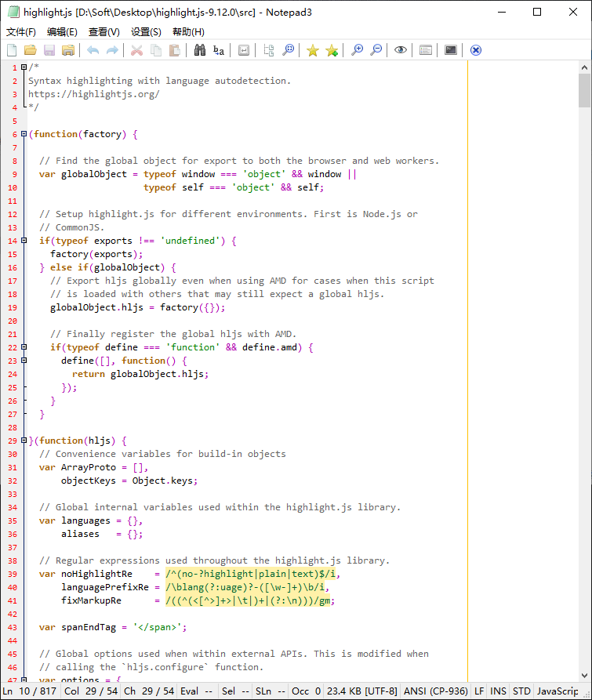Click the Undo arrow icon

(93, 50)
